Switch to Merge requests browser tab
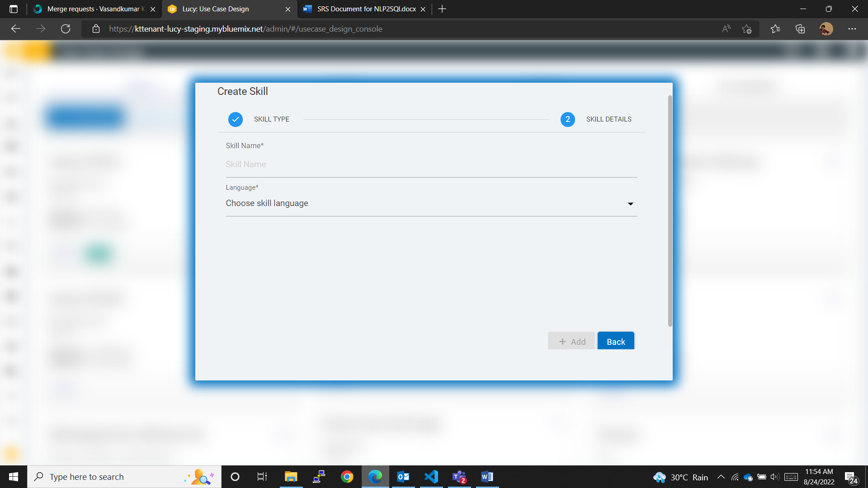The image size is (868, 488). [x=93, y=9]
